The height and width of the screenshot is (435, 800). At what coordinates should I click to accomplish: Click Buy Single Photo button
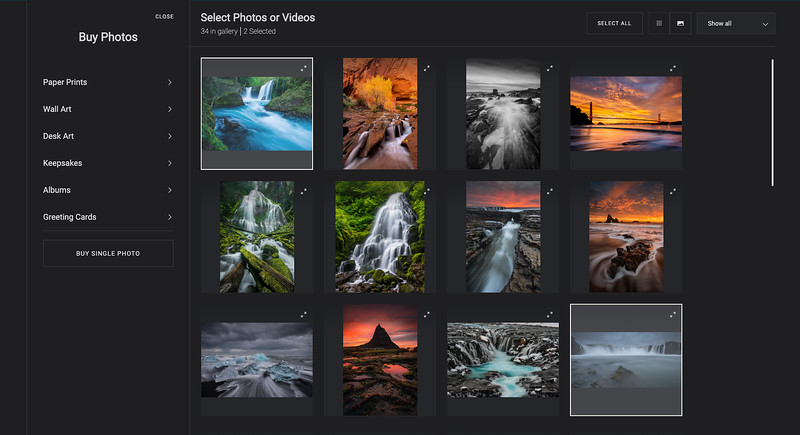(x=108, y=253)
